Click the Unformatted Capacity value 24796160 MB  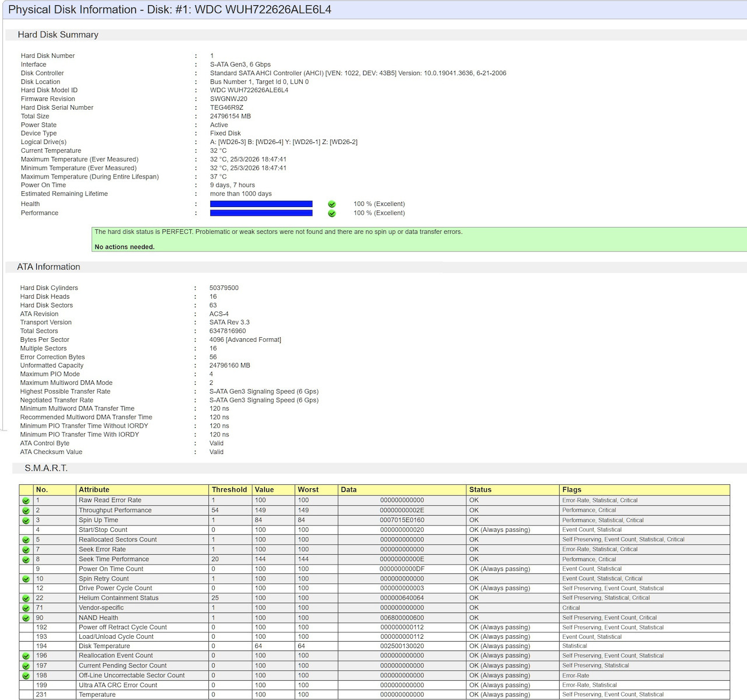230,366
